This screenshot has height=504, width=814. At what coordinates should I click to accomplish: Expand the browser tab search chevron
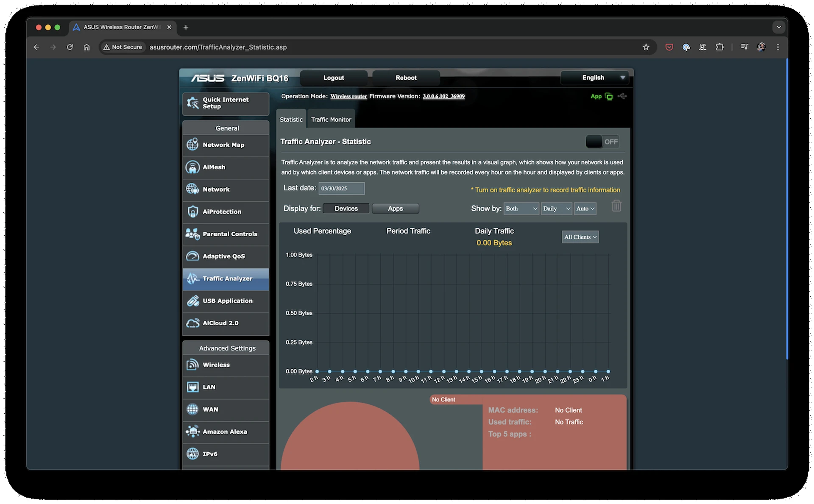778,27
